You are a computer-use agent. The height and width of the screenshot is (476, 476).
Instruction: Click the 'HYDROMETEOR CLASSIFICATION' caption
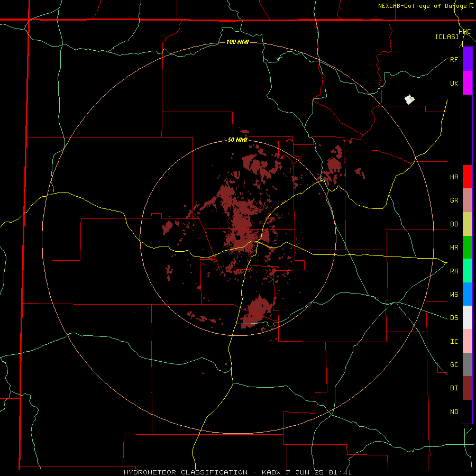(186, 472)
